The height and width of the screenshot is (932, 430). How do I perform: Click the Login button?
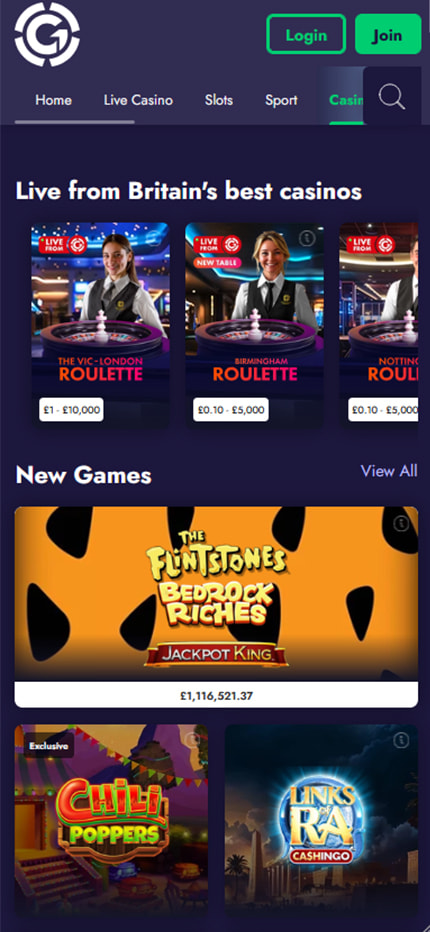[306, 34]
